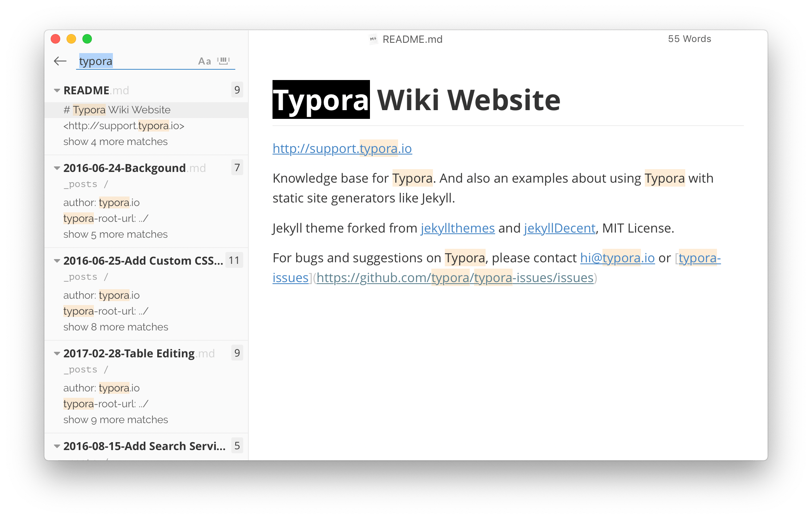This screenshot has height=519, width=812.
Task: Toggle the whole-word match search option
Action: point(224,61)
